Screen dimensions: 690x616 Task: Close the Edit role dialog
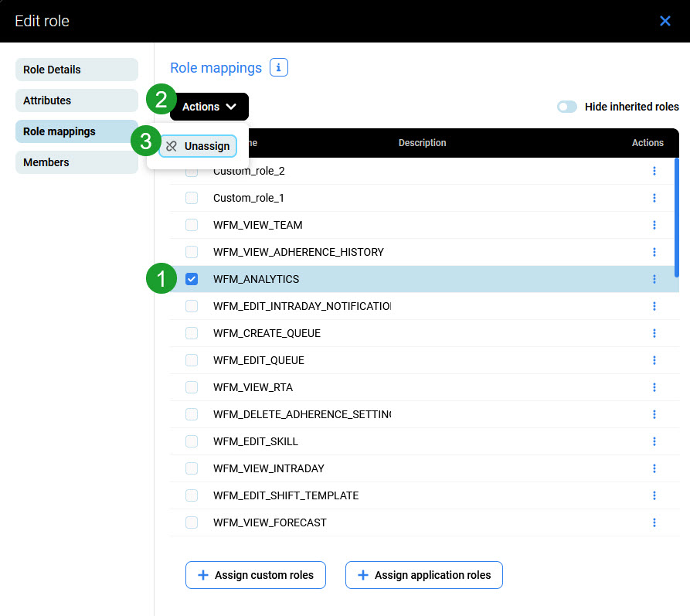coord(665,21)
